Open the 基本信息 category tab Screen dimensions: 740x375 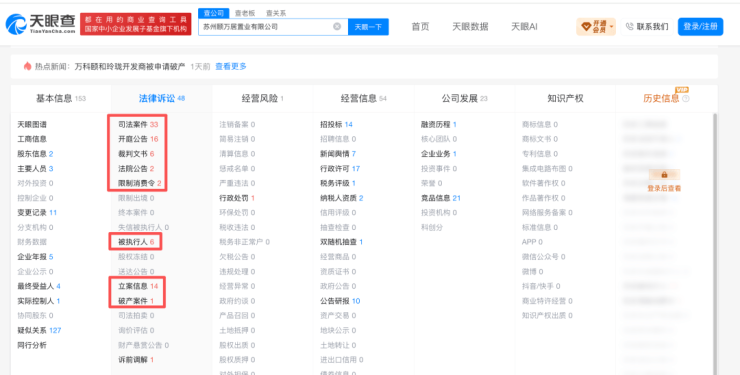pos(61,99)
